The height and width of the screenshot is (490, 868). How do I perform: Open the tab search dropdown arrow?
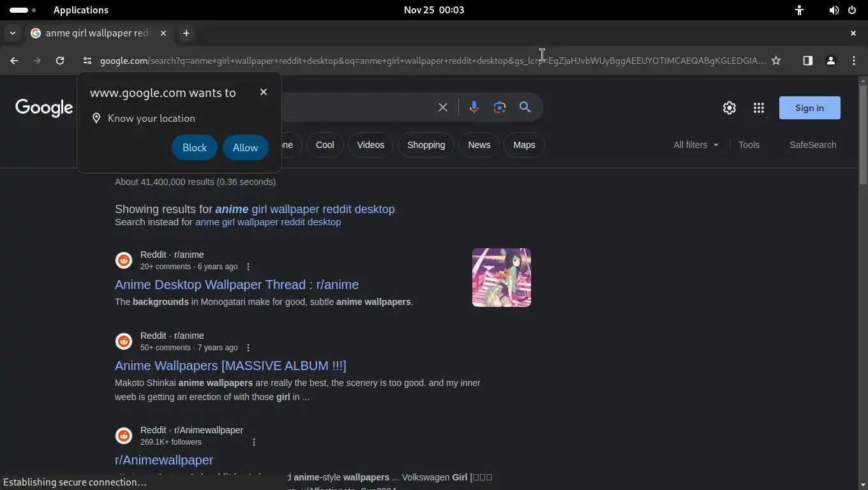tap(13, 33)
